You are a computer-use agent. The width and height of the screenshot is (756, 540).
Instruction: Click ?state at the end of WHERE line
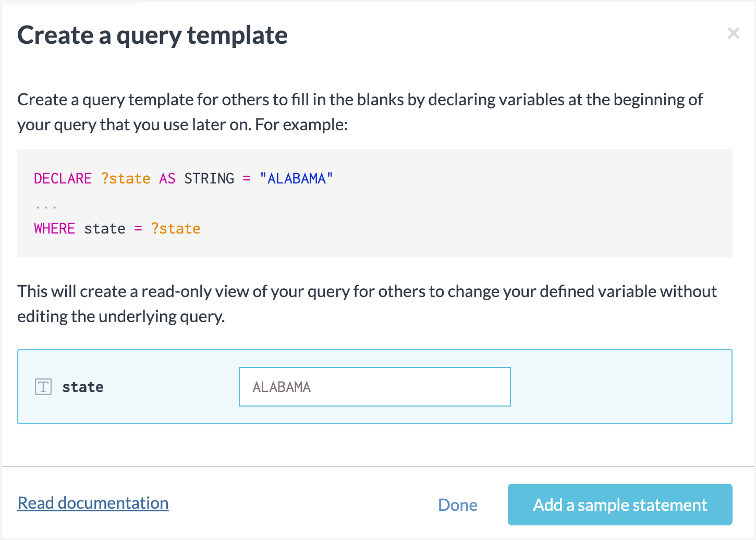[176, 228]
